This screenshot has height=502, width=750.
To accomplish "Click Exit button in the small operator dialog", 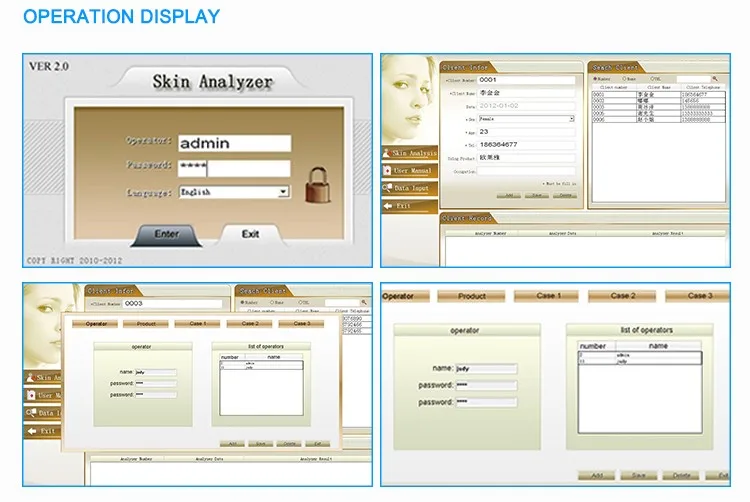I will [x=318, y=444].
